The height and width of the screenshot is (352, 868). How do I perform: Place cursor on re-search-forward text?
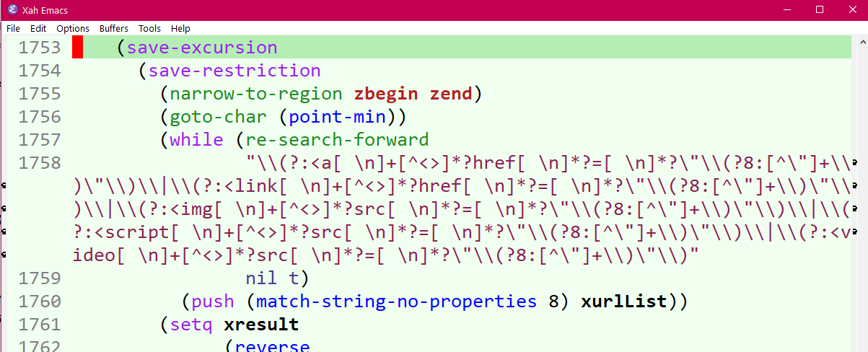(337, 140)
